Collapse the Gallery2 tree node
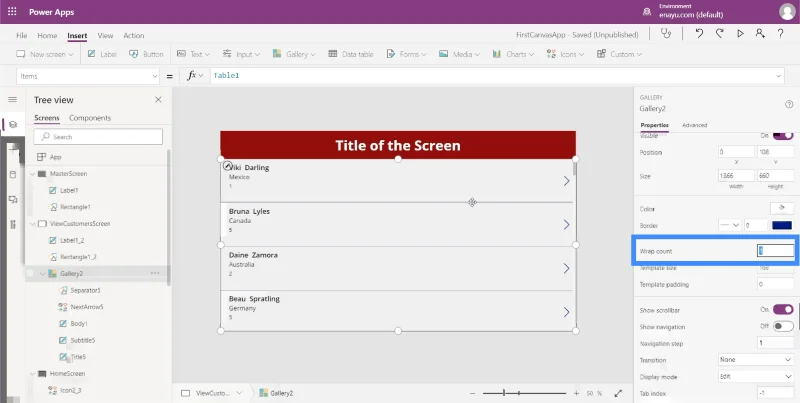 (42, 274)
